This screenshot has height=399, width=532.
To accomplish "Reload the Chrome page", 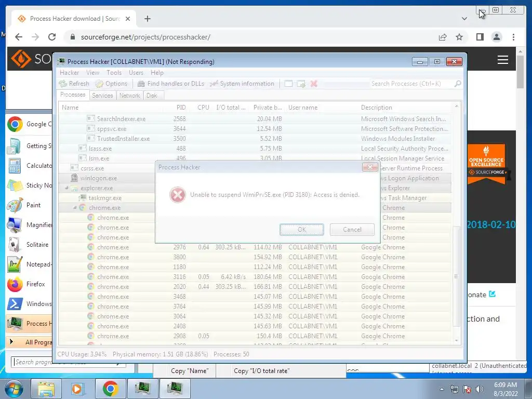I will click(x=52, y=37).
